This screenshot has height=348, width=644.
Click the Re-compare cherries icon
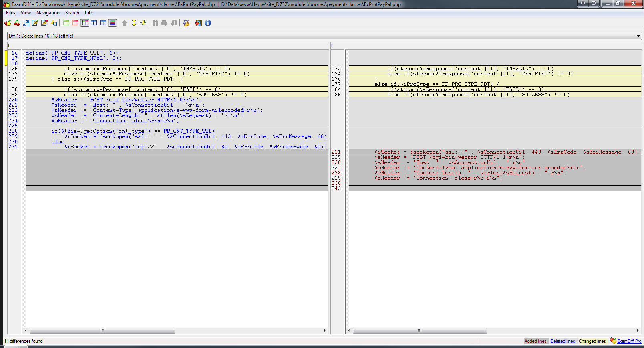(17, 23)
